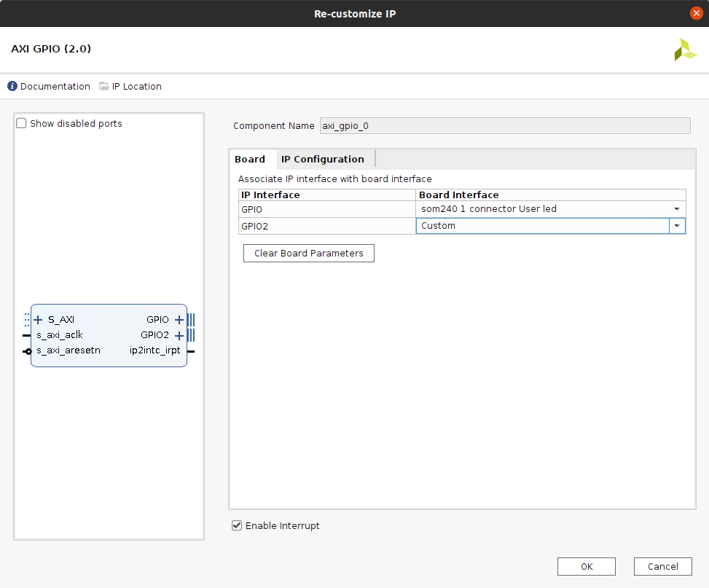Click the ip2intc_irpt port label
This screenshot has height=588, width=709.
(154, 350)
